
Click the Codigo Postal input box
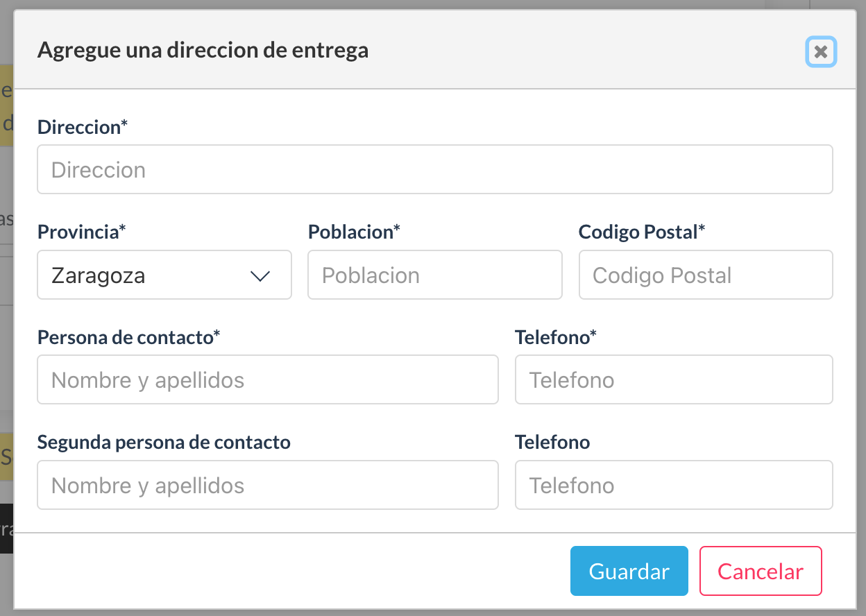coord(705,275)
